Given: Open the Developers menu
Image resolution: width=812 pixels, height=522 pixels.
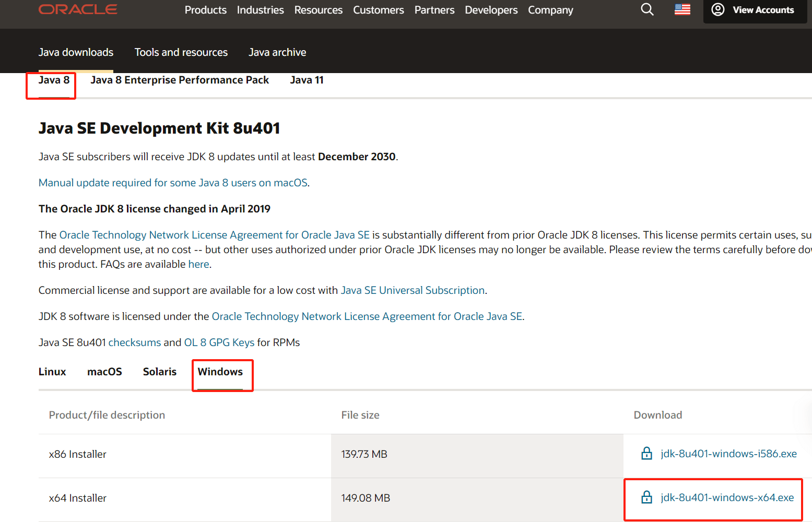Looking at the screenshot, I should click(x=491, y=10).
